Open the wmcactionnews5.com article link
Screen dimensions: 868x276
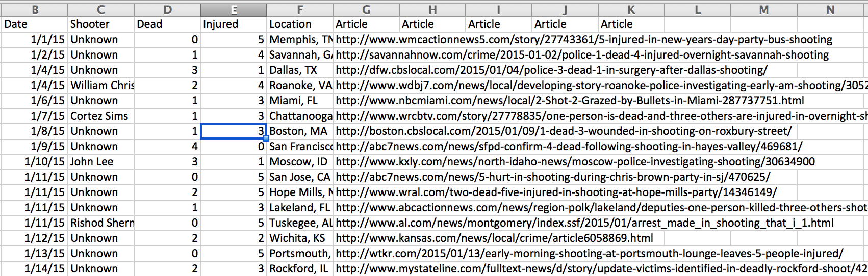click(x=584, y=40)
